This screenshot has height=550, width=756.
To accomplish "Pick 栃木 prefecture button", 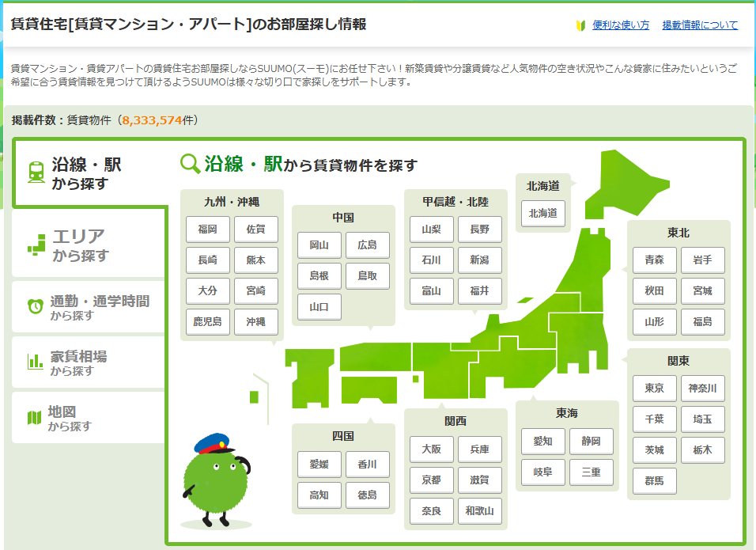I will (702, 450).
